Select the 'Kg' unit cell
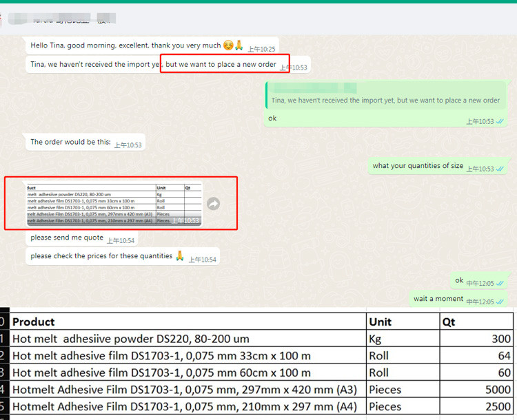The image size is (517, 420). 403,339
